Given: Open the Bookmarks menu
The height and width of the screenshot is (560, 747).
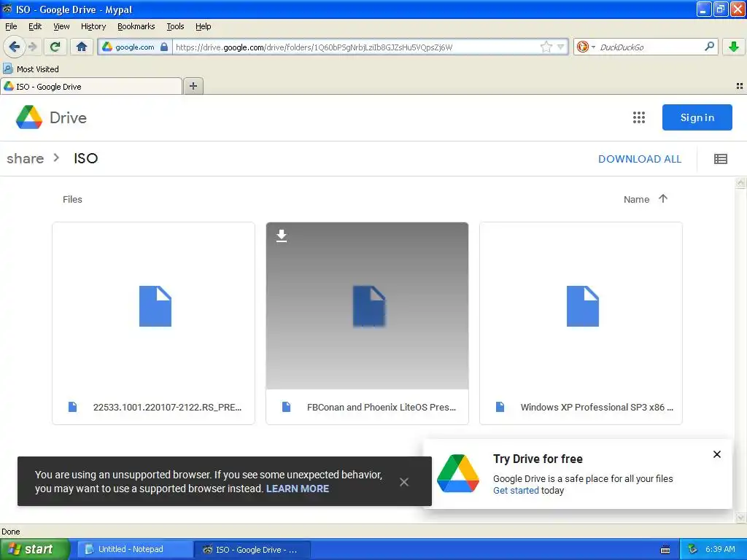Looking at the screenshot, I should coord(136,26).
